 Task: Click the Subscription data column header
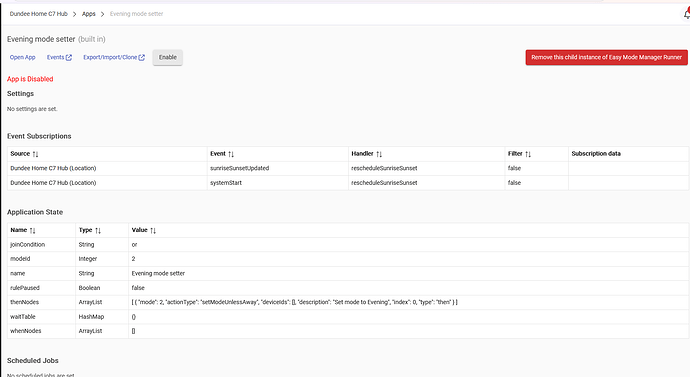click(x=596, y=154)
